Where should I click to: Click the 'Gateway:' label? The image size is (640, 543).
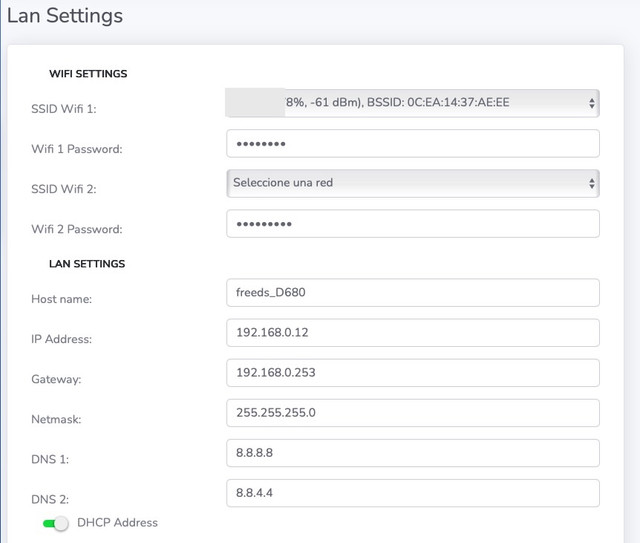coord(56,379)
